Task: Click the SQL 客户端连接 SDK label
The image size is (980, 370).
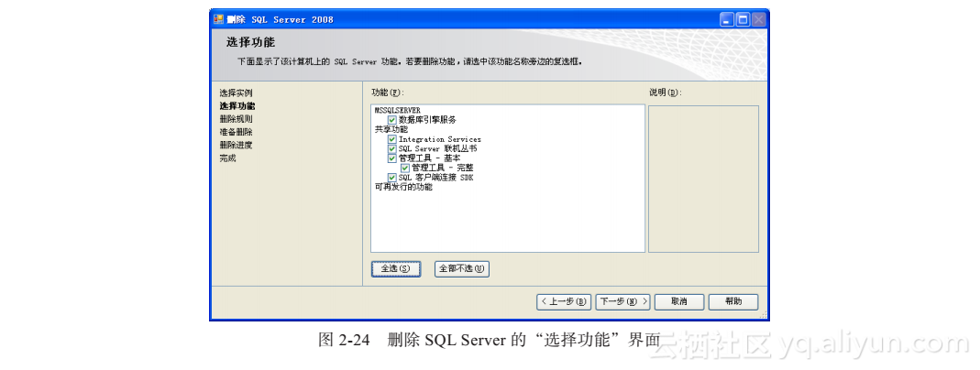Action: (x=436, y=178)
